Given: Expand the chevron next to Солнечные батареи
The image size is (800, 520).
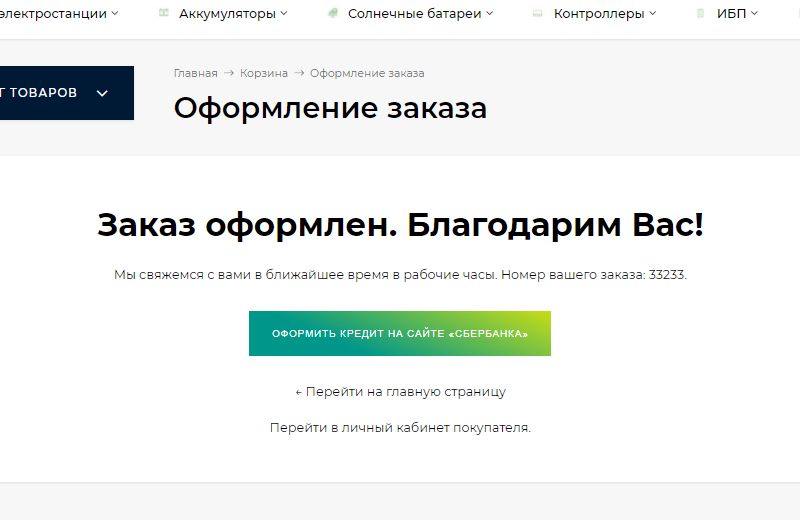Looking at the screenshot, I should coord(489,14).
